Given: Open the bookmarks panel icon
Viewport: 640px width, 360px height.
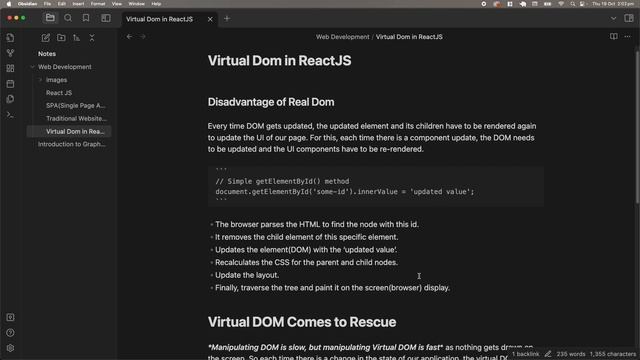Looking at the screenshot, I should pos(86,18).
